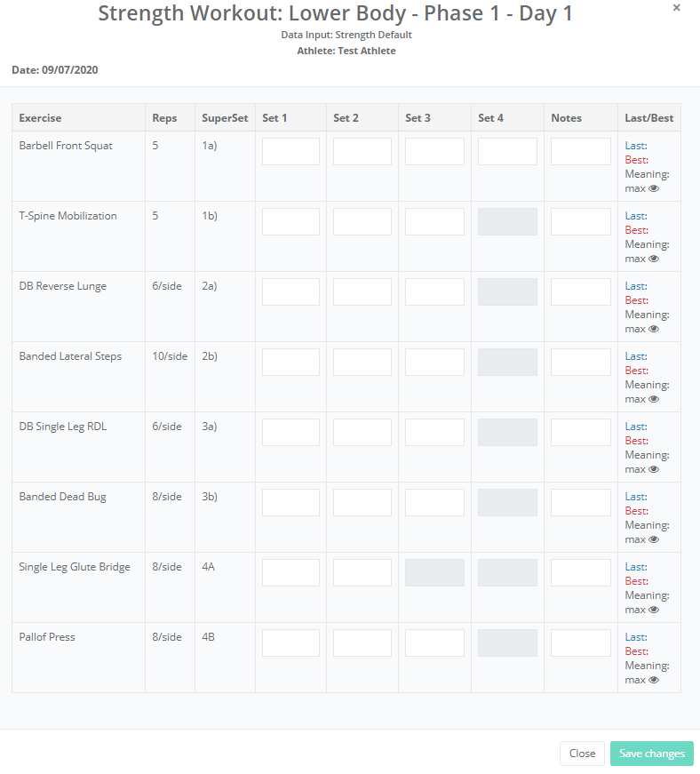This screenshot has width=700, height=774.
Task: Focus Set 1 input for DB Reverse Lunge
Action: pyautogui.click(x=290, y=291)
